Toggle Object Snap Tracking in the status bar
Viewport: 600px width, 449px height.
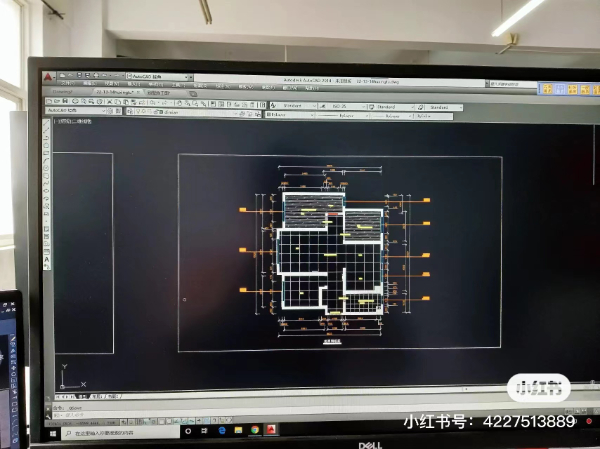pos(177,421)
